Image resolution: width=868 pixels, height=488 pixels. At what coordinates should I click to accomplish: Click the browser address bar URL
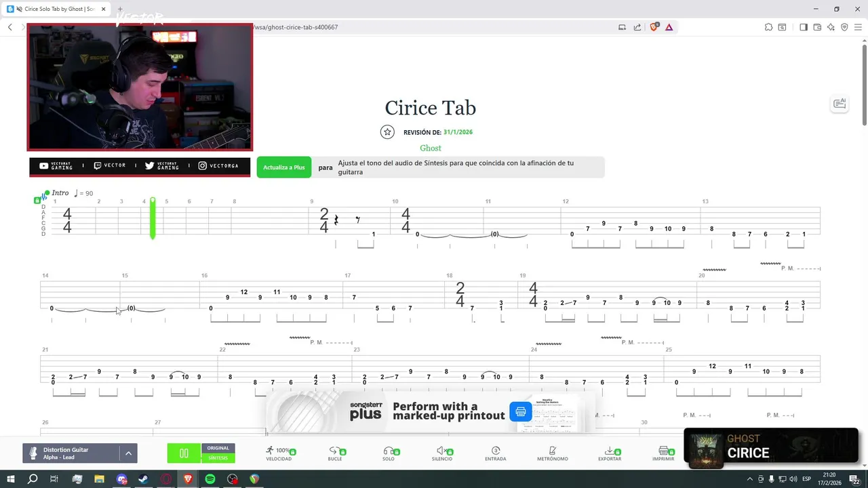pos(296,27)
